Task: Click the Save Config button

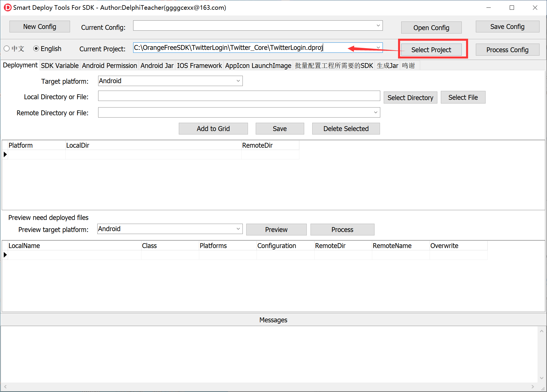Action: 507,27
